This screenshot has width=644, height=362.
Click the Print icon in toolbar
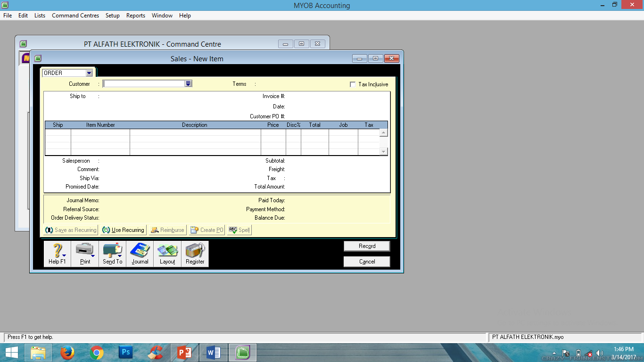[85, 254]
